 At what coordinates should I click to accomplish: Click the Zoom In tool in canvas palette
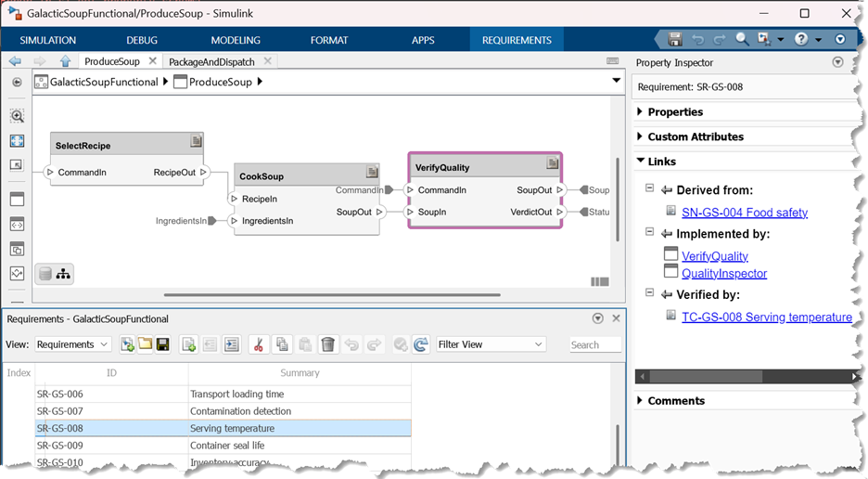(x=17, y=116)
